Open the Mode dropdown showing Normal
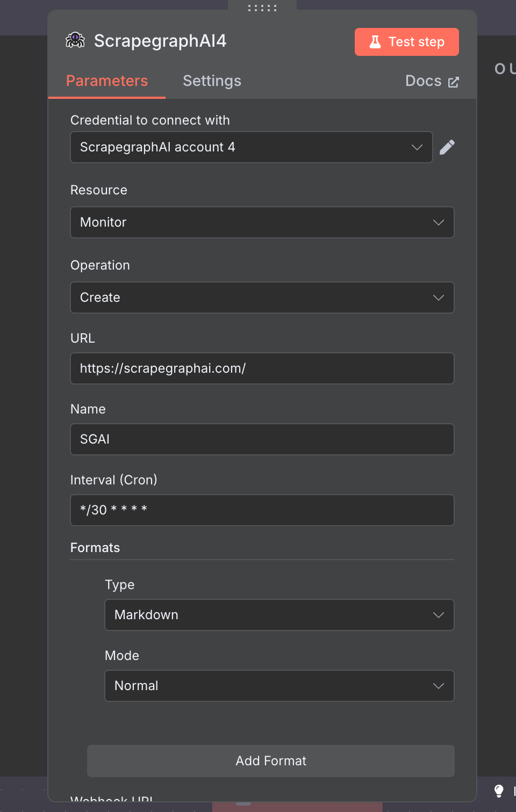Viewport: 516px width, 812px height. pyautogui.click(x=279, y=686)
